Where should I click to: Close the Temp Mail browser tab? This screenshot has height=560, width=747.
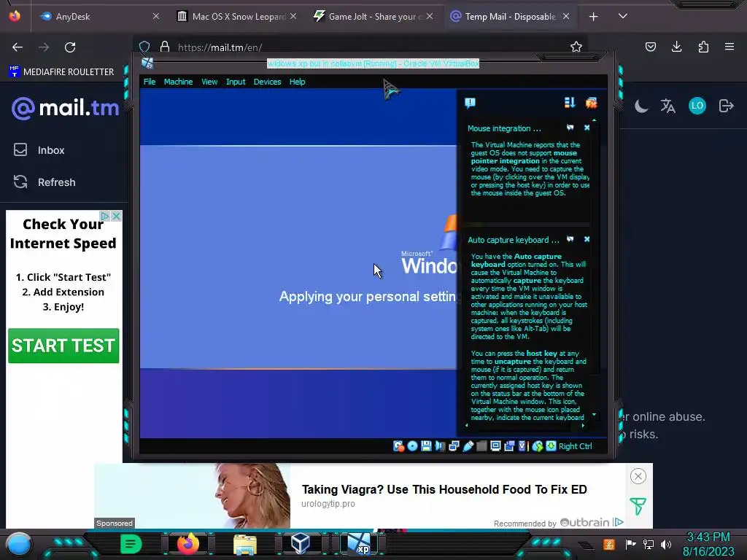566,17
